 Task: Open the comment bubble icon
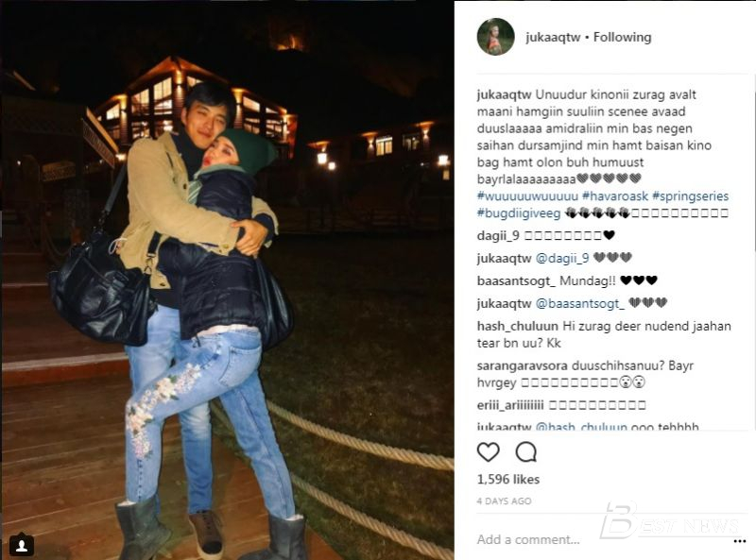(x=525, y=452)
